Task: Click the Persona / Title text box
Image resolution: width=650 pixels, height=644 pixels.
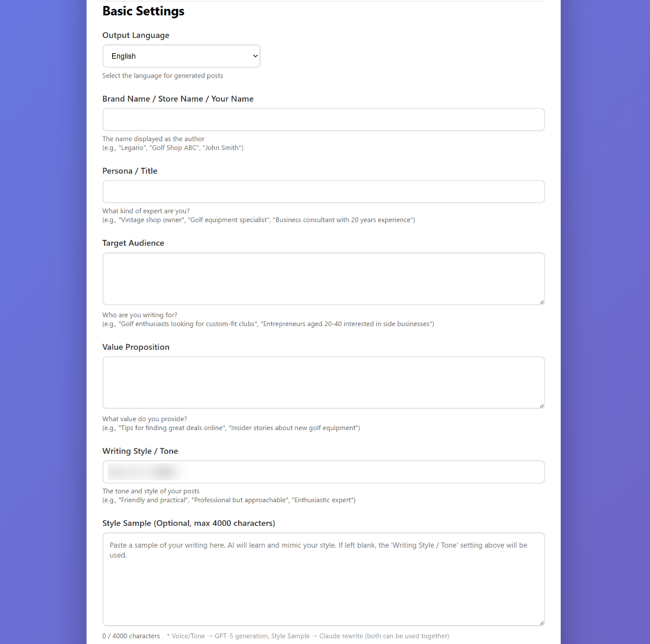Action: tap(323, 191)
